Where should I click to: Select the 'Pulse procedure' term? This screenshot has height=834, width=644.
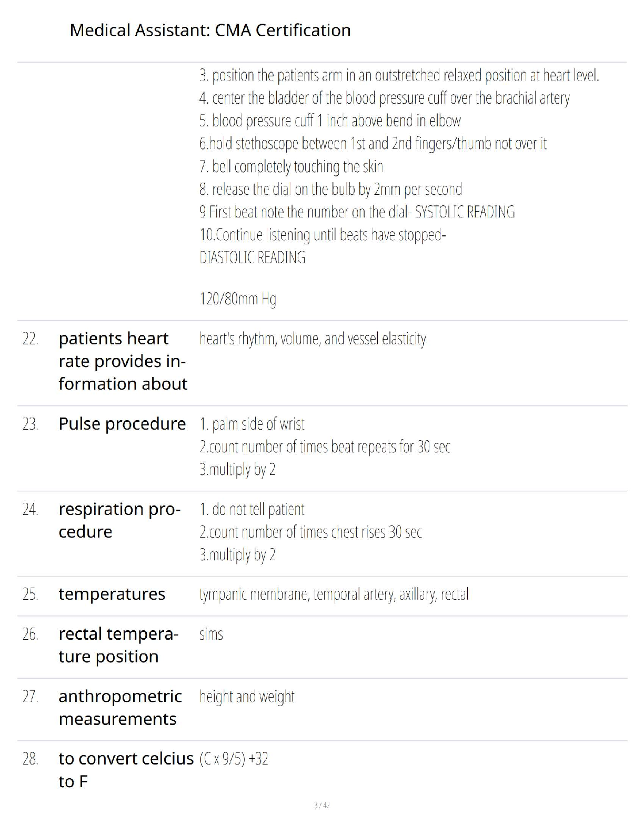pos(122,424)
